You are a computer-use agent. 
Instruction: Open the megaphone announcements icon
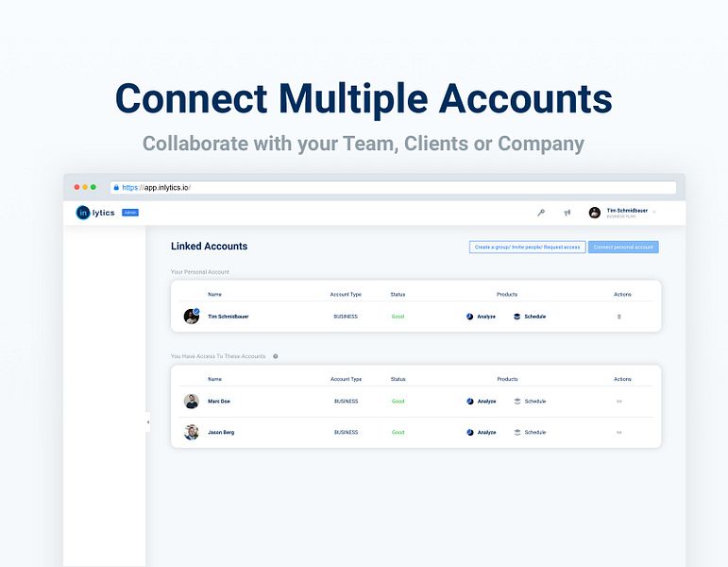567,213
